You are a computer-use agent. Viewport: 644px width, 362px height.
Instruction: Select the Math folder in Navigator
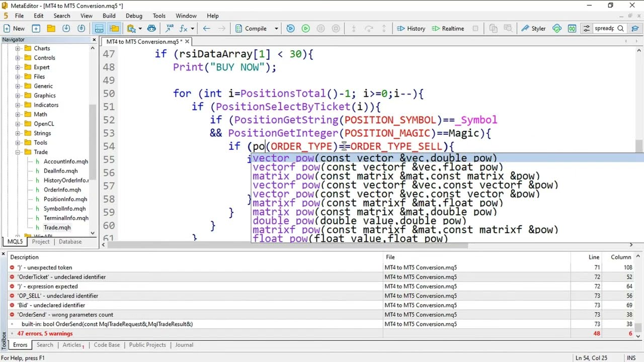(x=40, y=114)
